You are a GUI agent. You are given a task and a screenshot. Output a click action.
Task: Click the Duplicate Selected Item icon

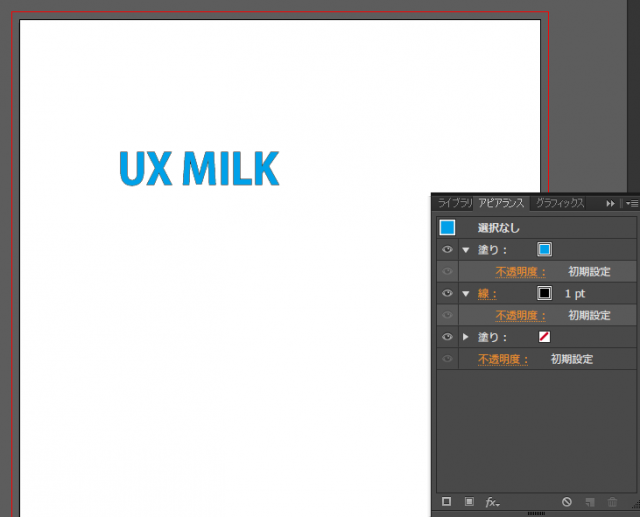coord(590,501)
